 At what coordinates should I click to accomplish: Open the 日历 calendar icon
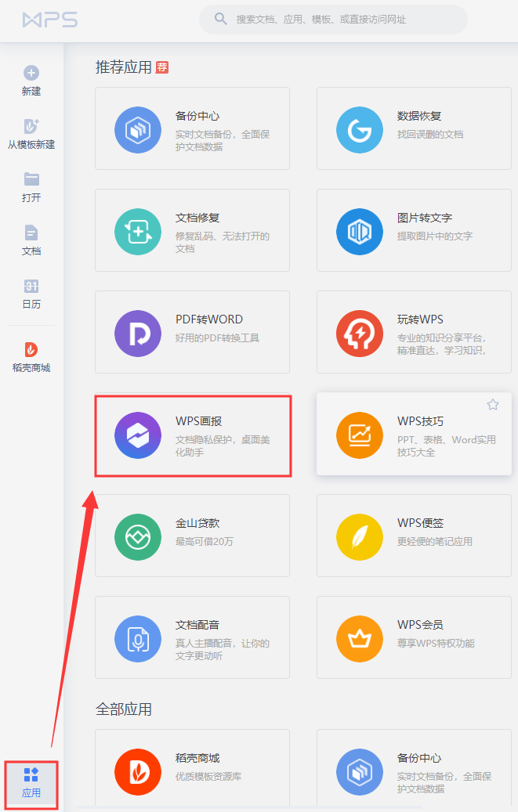(x=31, y=286)
